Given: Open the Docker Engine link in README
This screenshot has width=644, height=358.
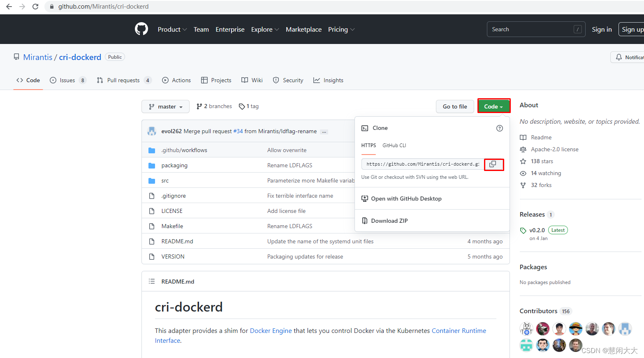Looking at the screenshot, I should [271, 331].
